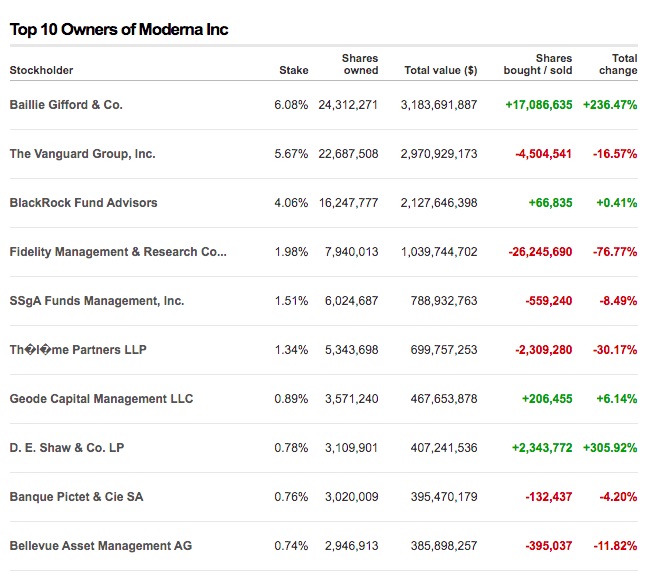
Task: Click the 5.67% stake value
Action: coord(291,154)
